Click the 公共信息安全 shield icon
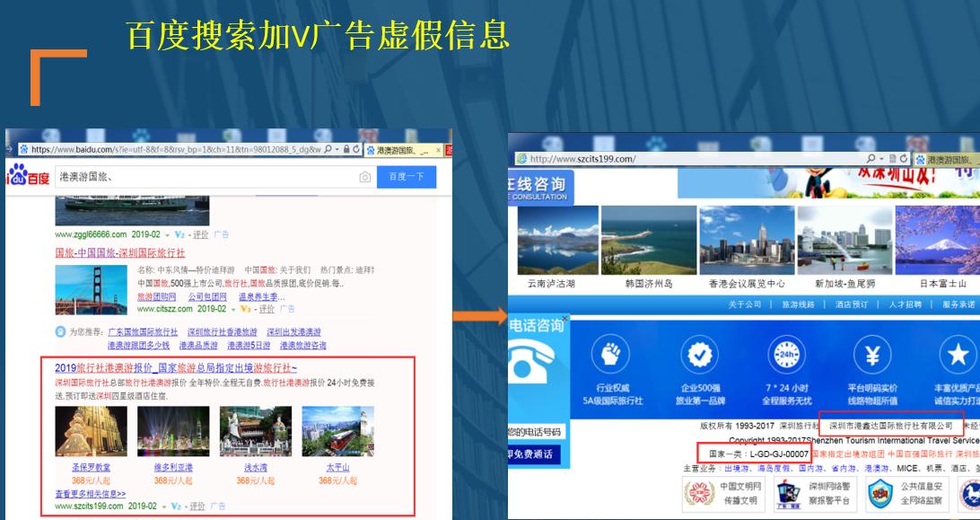The width and height of the screenshot is (980, 520). pos(880,493)
